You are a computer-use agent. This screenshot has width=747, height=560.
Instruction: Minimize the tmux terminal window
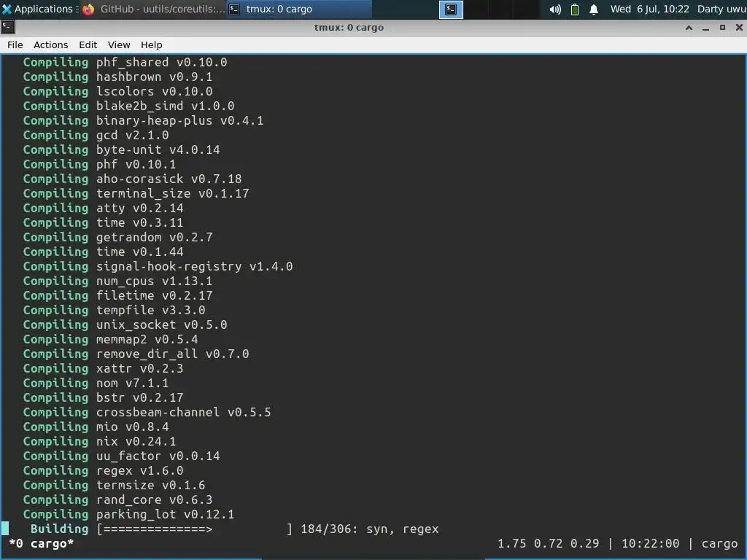coord(706,28)
